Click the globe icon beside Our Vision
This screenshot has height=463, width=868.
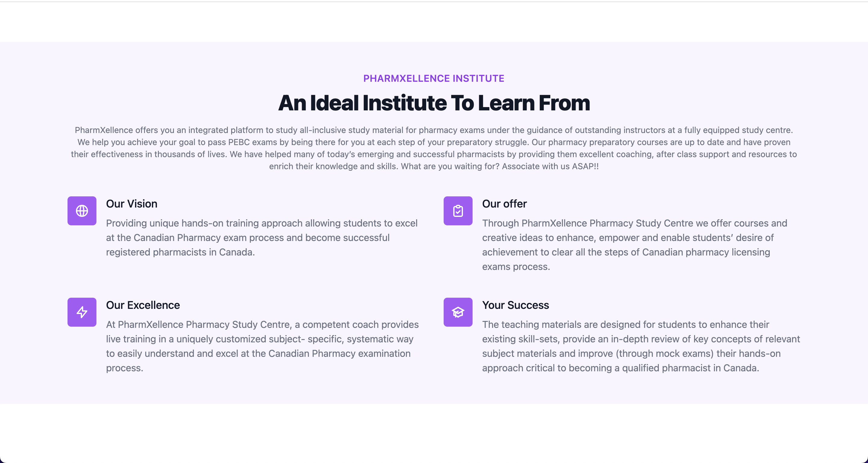pos(82,211)
